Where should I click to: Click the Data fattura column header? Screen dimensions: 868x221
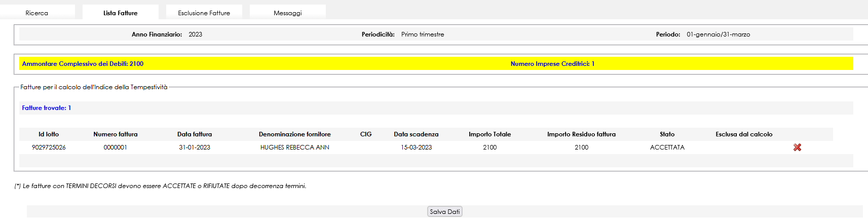195,134
